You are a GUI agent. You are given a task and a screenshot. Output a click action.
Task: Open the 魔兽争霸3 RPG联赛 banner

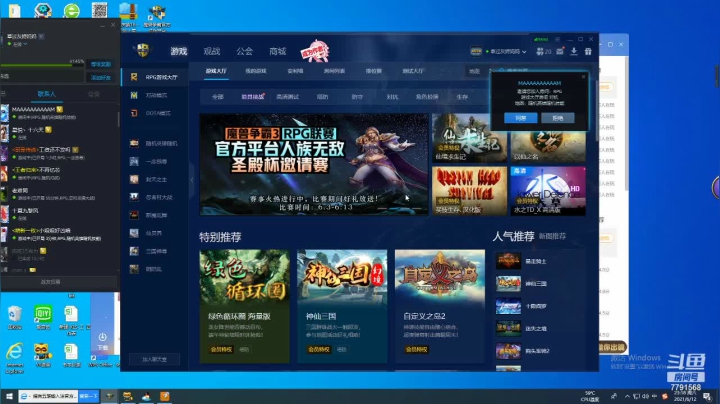314,164
